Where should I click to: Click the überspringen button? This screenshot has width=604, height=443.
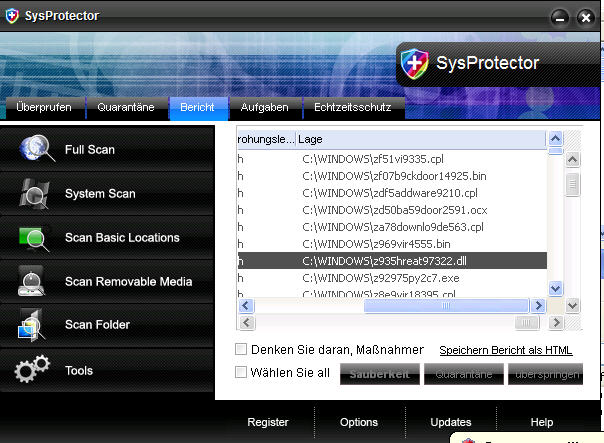[545, 374]
